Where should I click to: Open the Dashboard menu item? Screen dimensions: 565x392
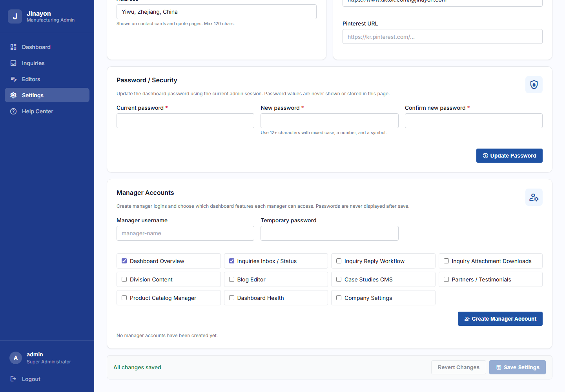tap(47, 47)
